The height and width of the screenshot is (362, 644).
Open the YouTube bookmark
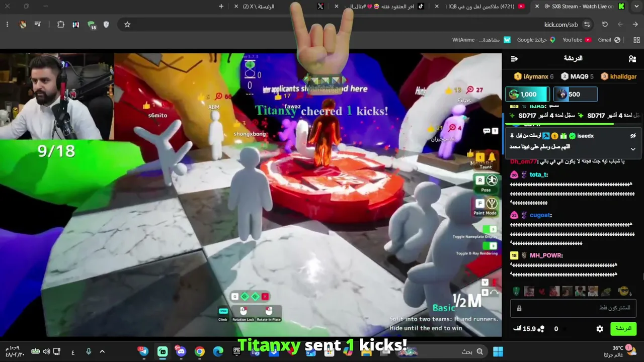[577, 40]
